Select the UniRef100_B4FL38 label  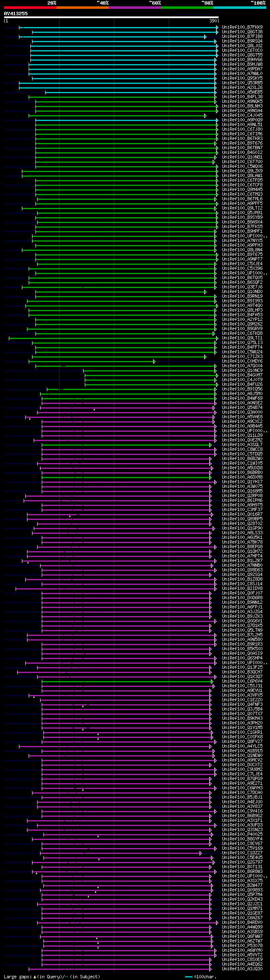pyautogui.click(x=242, y=97)
